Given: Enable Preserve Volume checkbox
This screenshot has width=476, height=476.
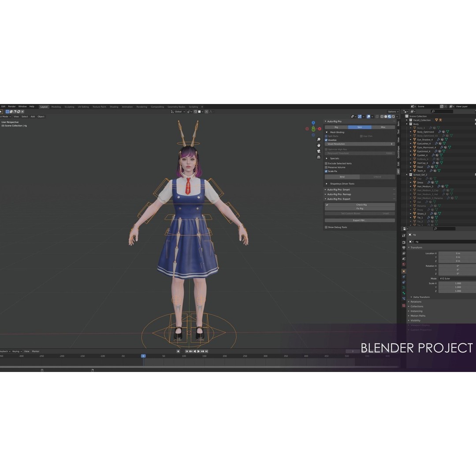Looking at the screenshot, I should 326,167.
